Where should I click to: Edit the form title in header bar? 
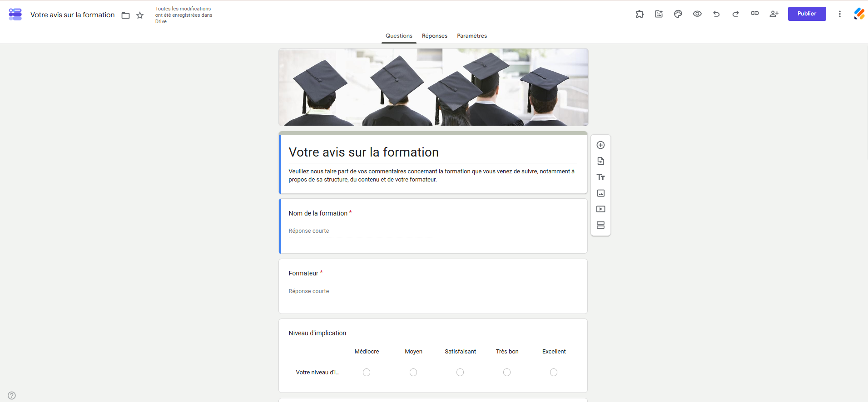tap(73, 15)
